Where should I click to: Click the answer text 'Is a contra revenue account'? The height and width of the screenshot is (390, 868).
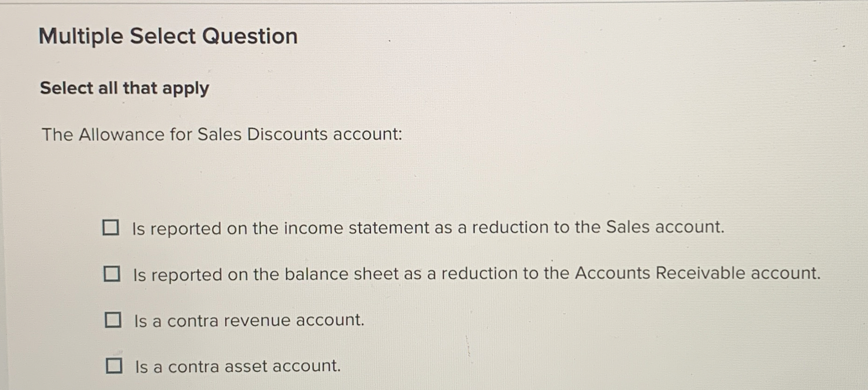click(248, 320)
